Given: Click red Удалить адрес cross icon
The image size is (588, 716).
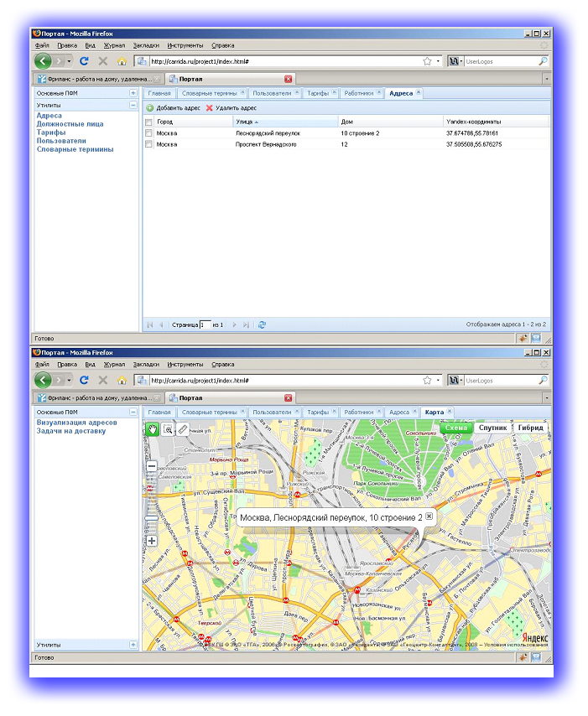Looking at the screenshot, I should point(210,108).
